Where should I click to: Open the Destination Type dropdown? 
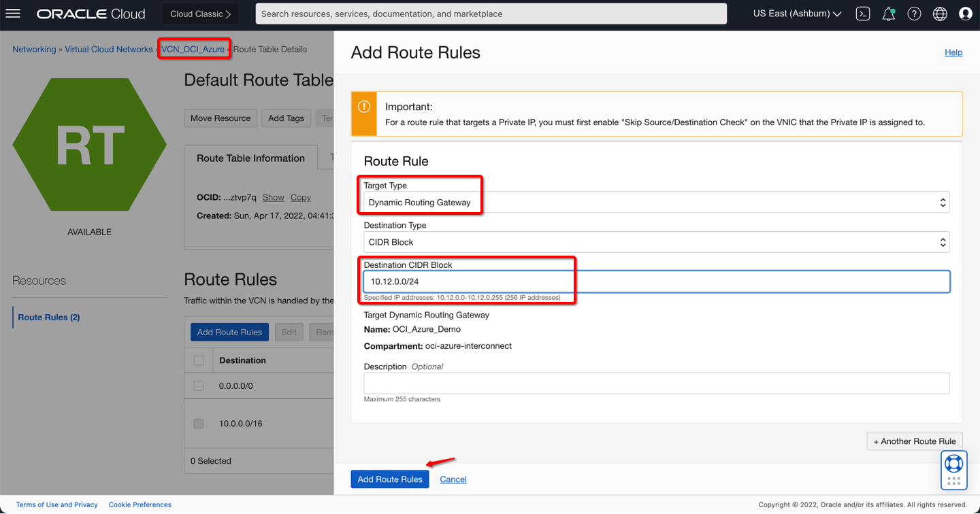[656, 242]
